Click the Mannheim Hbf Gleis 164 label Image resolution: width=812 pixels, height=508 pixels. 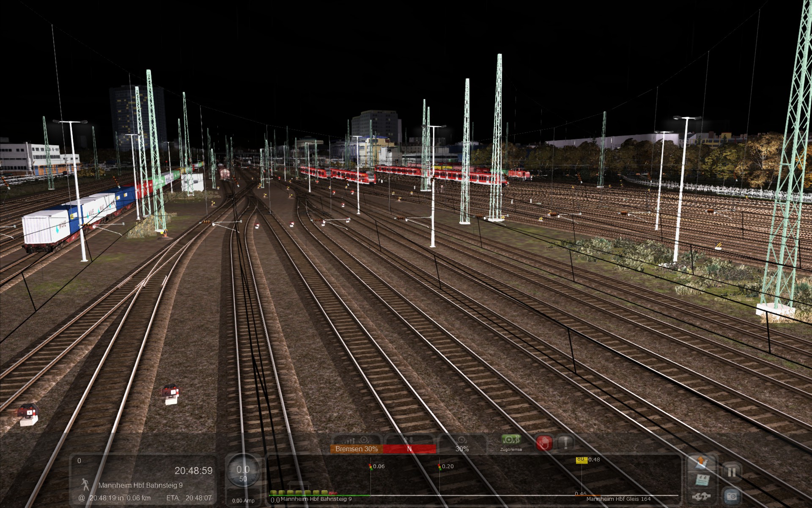[618, 499]
